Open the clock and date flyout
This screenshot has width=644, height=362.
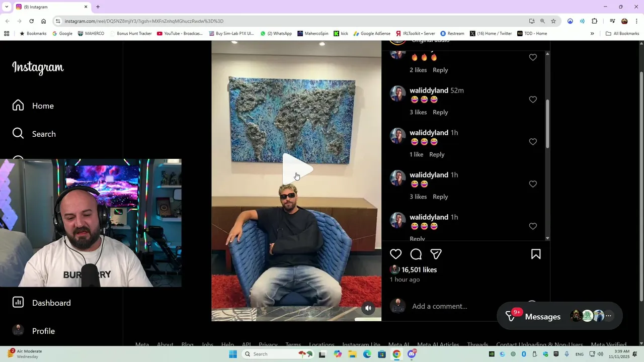618,354
